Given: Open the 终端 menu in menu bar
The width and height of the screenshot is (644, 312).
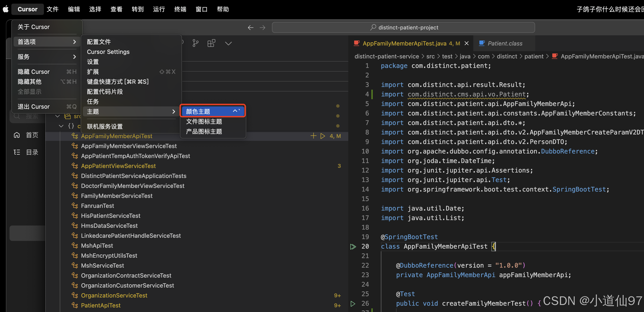Looking at the screenshot, I should pos(180,9).
